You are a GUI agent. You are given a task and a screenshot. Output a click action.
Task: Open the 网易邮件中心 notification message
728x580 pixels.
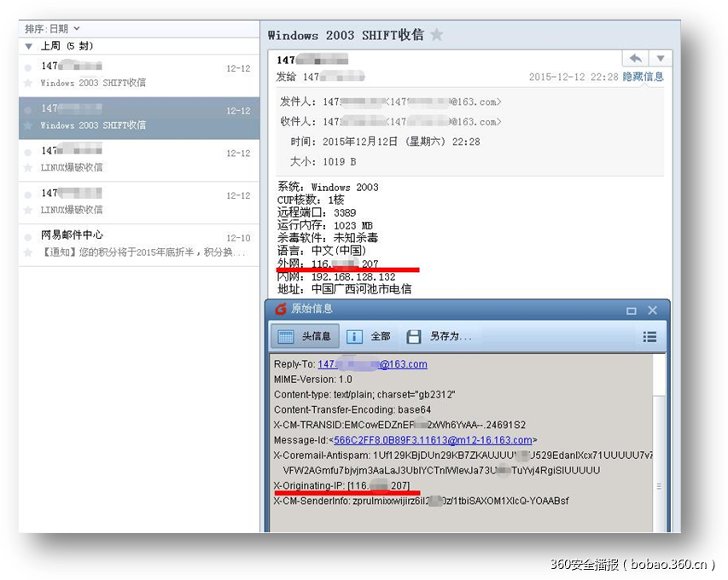pos(139,245)
